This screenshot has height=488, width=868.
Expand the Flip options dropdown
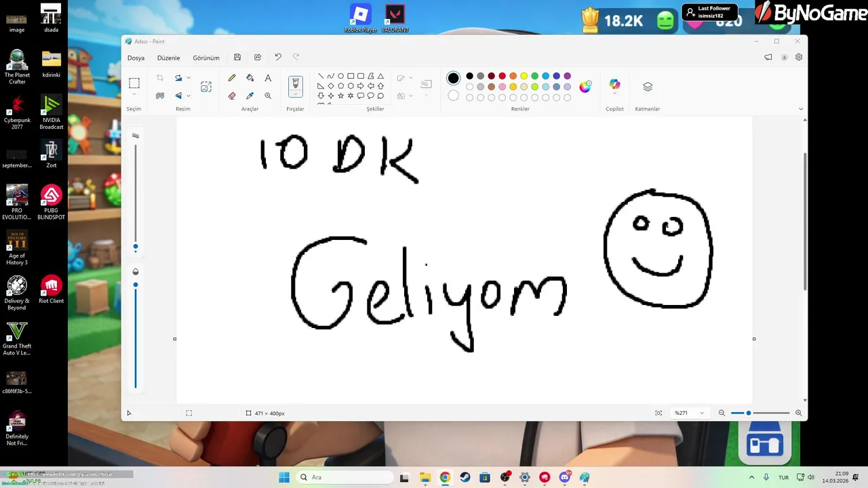pos(189,96)
